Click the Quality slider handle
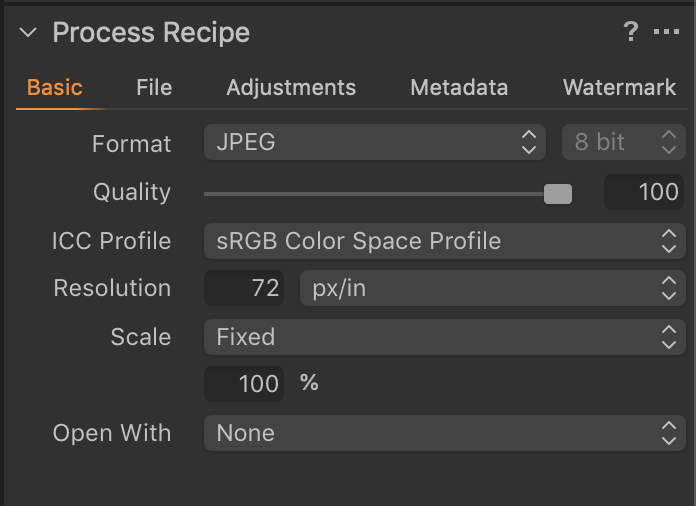The width and height of the screenshot is (696, 506). [x=557, y=193]
